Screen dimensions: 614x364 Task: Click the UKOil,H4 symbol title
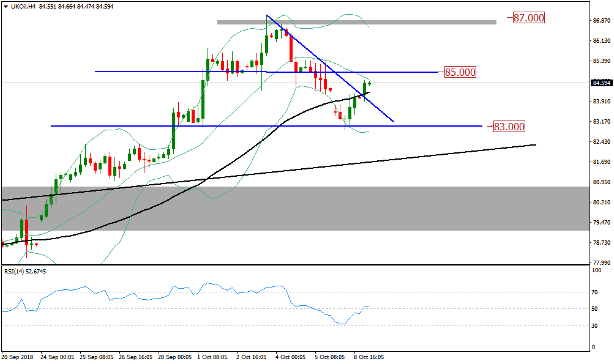pos(23,7)
